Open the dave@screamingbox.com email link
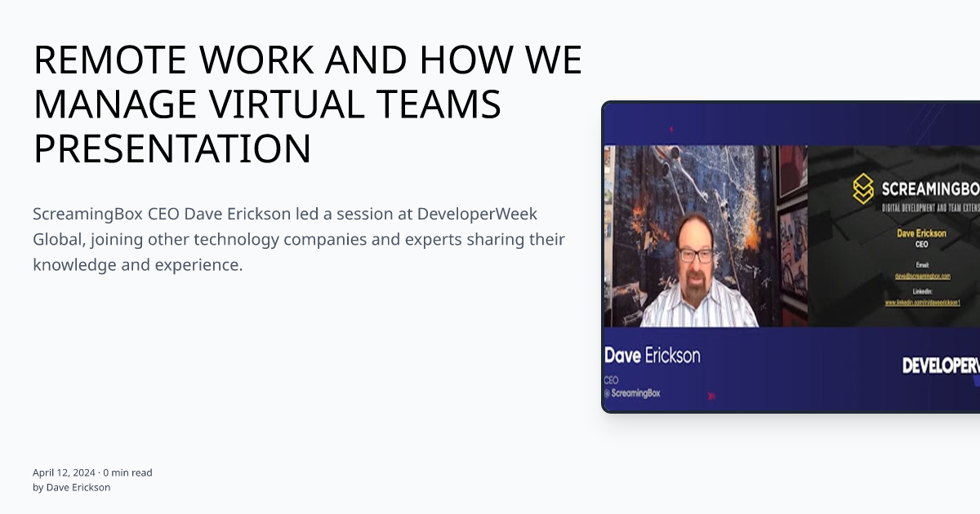The image size is (980, 514). coord(925,277)
